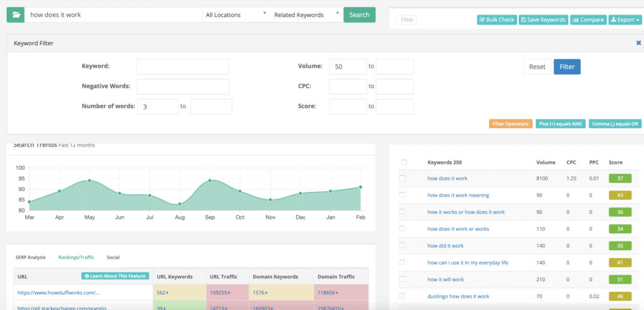Viewport: 644px width, 310px height.
Task: Click the May data point on trends chart
Action: 89,180
